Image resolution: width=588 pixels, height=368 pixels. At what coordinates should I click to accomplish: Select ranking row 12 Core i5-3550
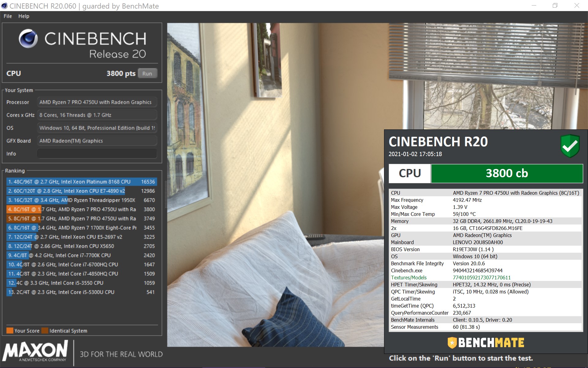coord(82,283)
